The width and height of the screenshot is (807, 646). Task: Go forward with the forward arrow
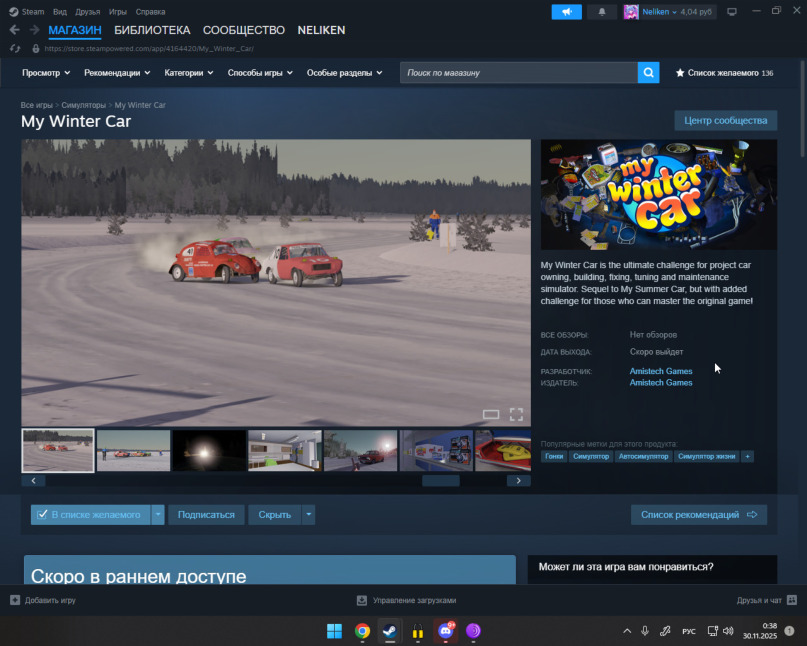point(34,30)
